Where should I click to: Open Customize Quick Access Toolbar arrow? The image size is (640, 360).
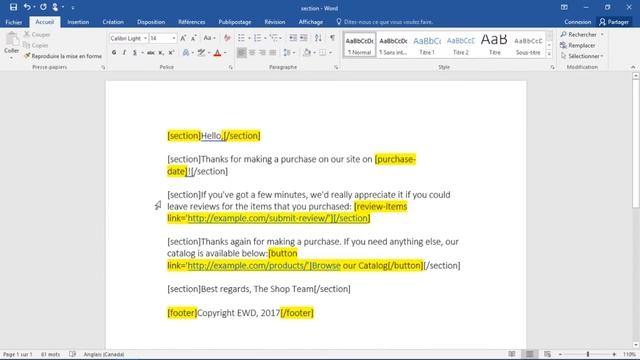point(73,7)
